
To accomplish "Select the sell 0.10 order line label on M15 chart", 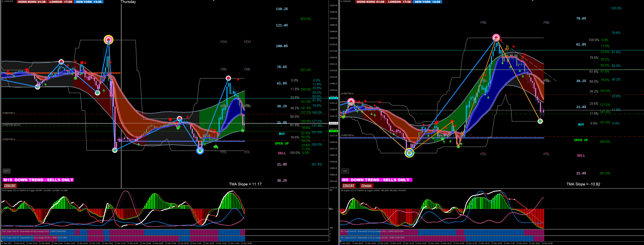I will [11, 125].
